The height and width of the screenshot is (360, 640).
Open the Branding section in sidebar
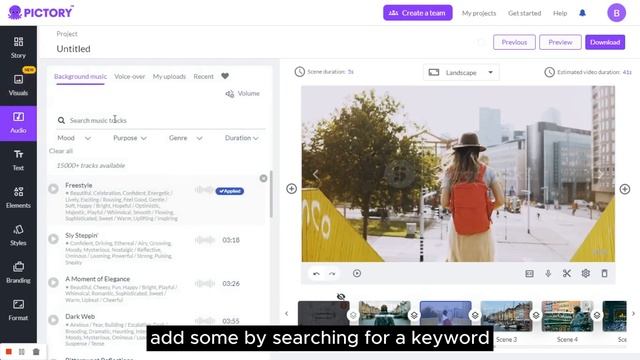18,273
